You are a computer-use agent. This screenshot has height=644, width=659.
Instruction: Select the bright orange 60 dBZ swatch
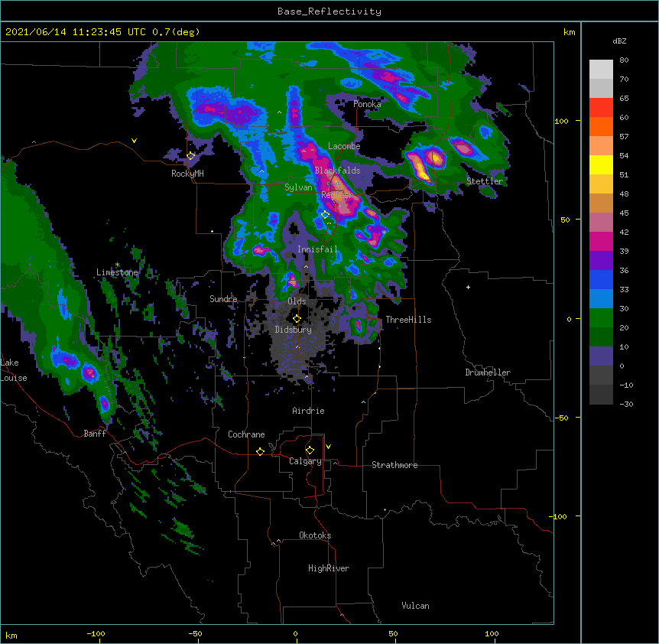tap(601, 126)
